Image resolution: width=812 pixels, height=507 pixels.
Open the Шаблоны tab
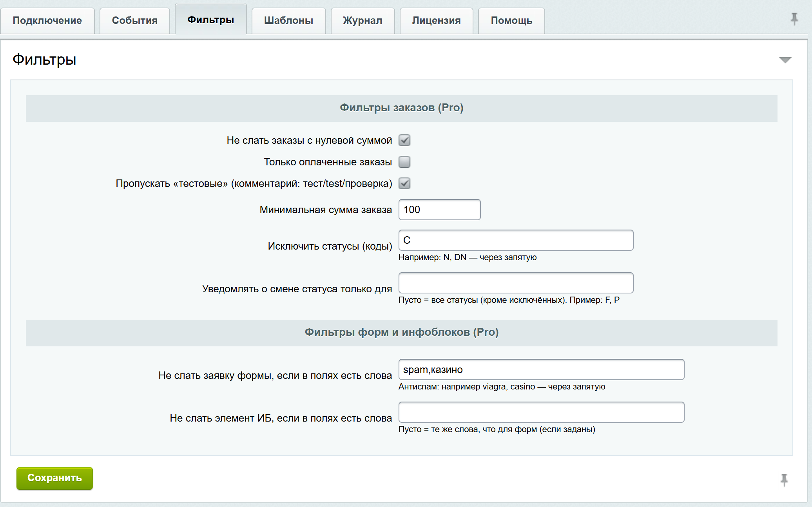coord(289,21)
